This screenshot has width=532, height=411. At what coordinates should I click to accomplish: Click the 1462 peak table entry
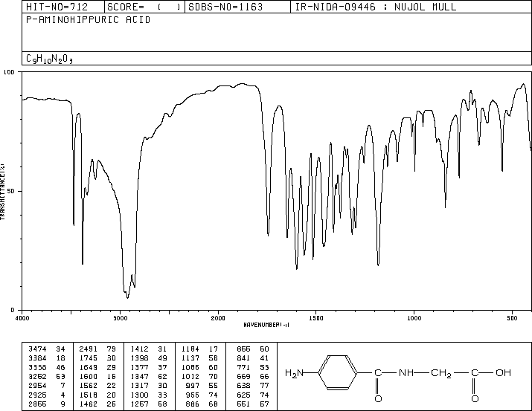coord(97,404)
